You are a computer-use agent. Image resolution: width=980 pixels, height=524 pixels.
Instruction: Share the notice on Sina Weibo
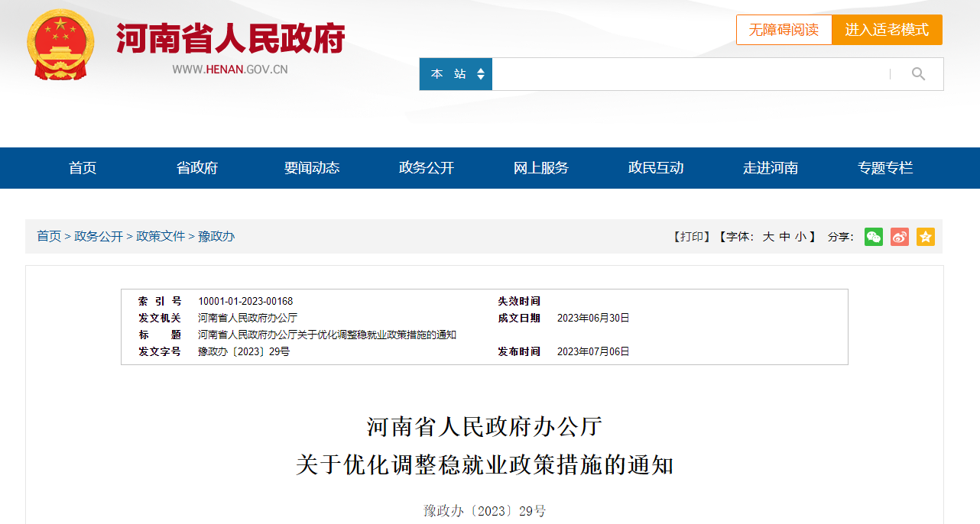coord(899,237)
